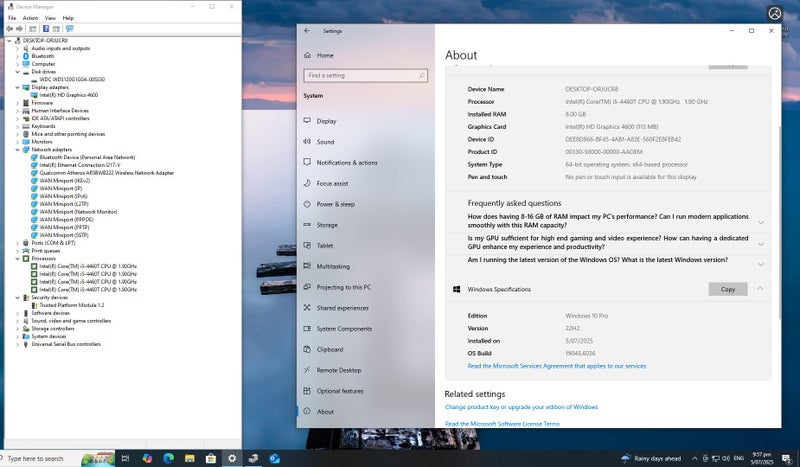Viewport: 800px width, 467px height.
Task: Open Focus assist moon icon
Action: click(307, 183)
